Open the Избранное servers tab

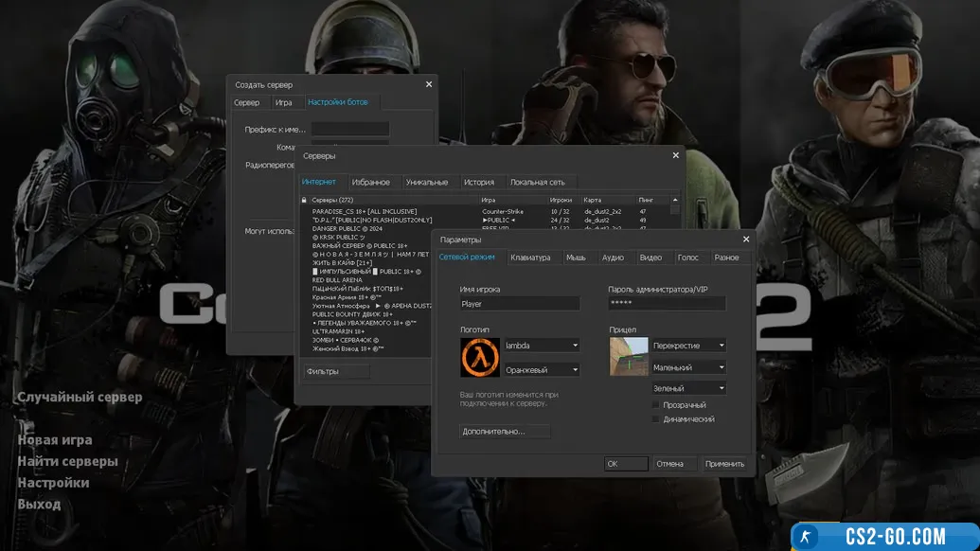(370, 182)
